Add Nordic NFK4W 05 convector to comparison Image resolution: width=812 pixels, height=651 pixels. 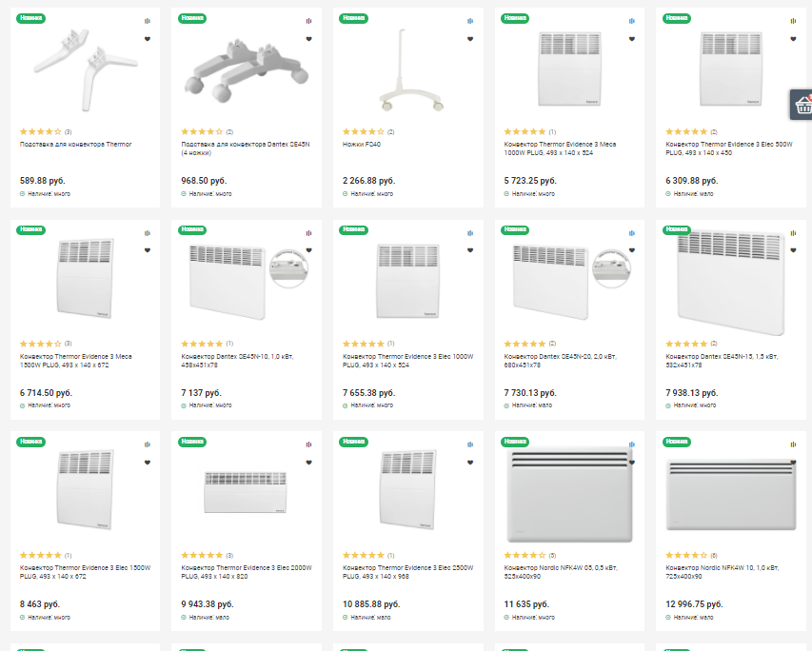coord(632,444)
